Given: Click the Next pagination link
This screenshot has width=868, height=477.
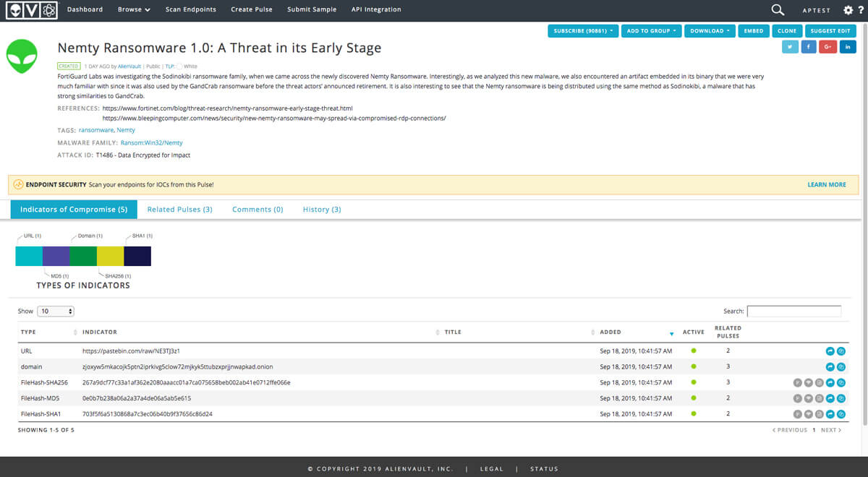Looking at the screenshot, I should (831, 430).
